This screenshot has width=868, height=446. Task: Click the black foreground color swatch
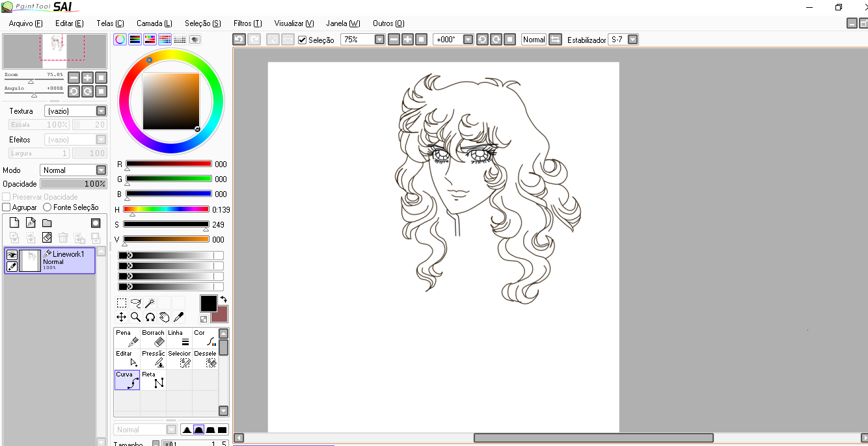[208, 303]
